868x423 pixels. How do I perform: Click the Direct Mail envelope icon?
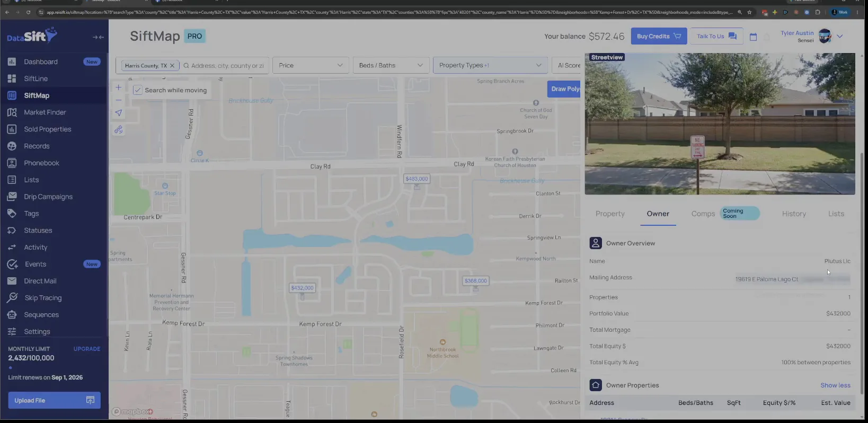12,281
